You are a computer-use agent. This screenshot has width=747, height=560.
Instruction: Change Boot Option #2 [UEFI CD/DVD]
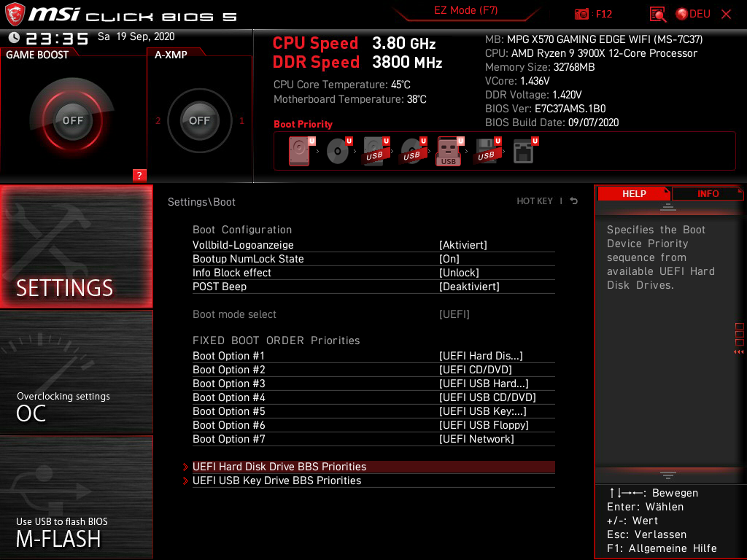tap(476, 370)
